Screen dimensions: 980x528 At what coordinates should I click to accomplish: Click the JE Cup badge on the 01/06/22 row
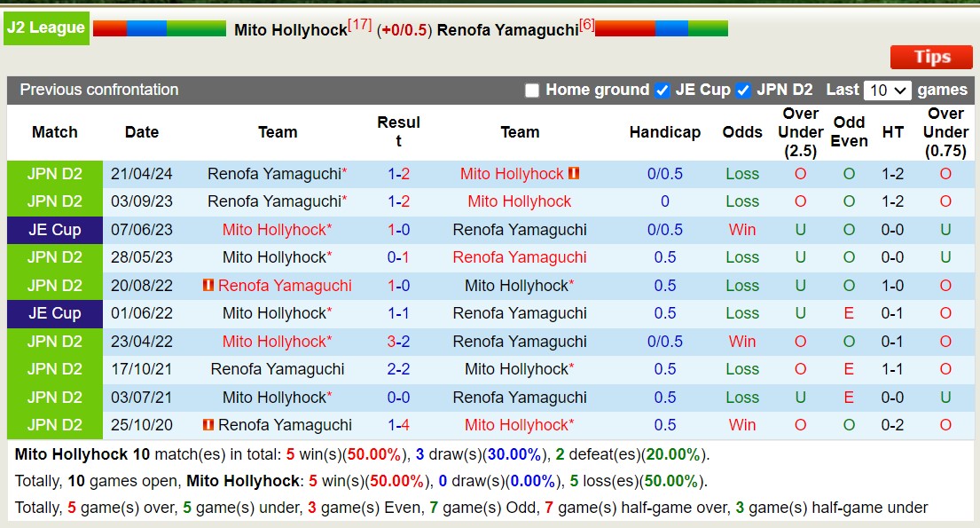(54, 313)
